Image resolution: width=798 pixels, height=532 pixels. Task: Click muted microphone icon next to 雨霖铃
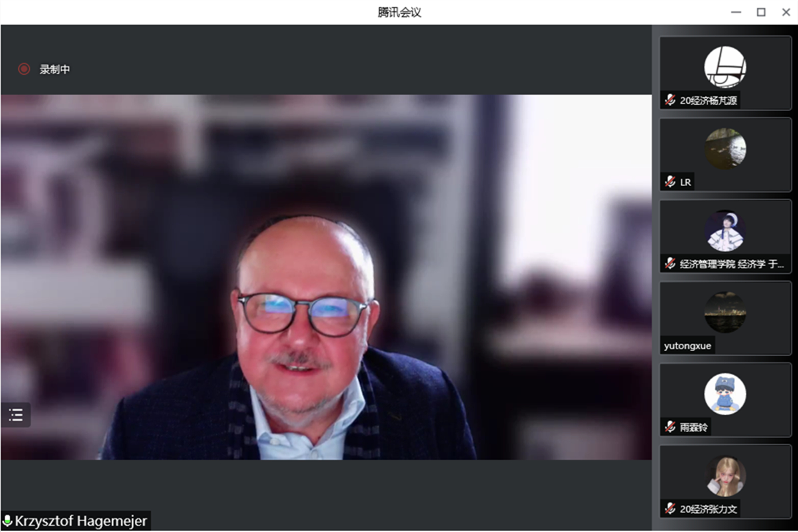(x=670, y=427)
